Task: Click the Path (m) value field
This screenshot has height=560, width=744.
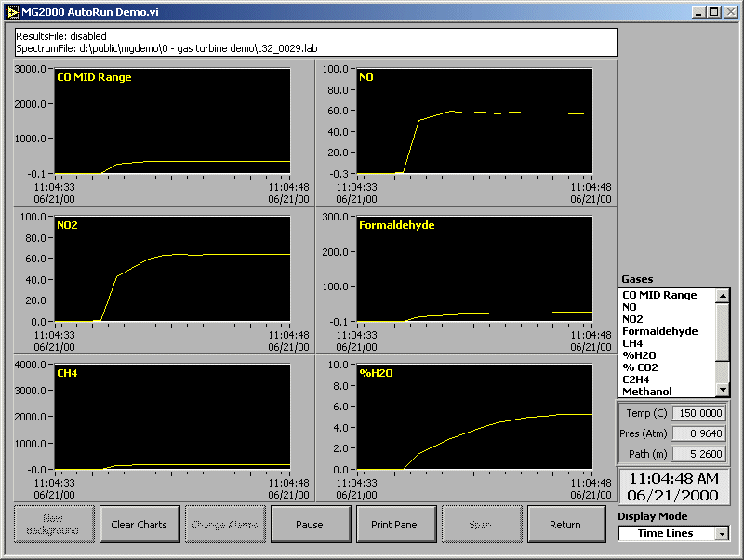Action: (698, 454)
